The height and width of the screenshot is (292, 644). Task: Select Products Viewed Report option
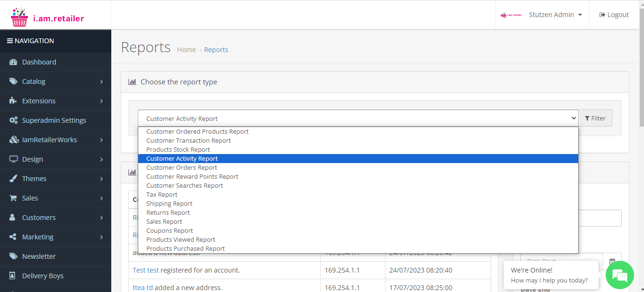point(358,240)
